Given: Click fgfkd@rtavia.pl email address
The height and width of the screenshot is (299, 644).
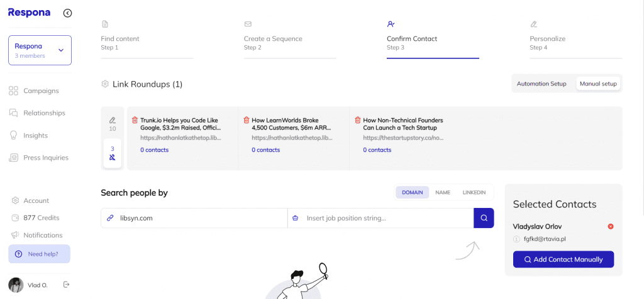Looking at the screenshot, I should [545, 239].
